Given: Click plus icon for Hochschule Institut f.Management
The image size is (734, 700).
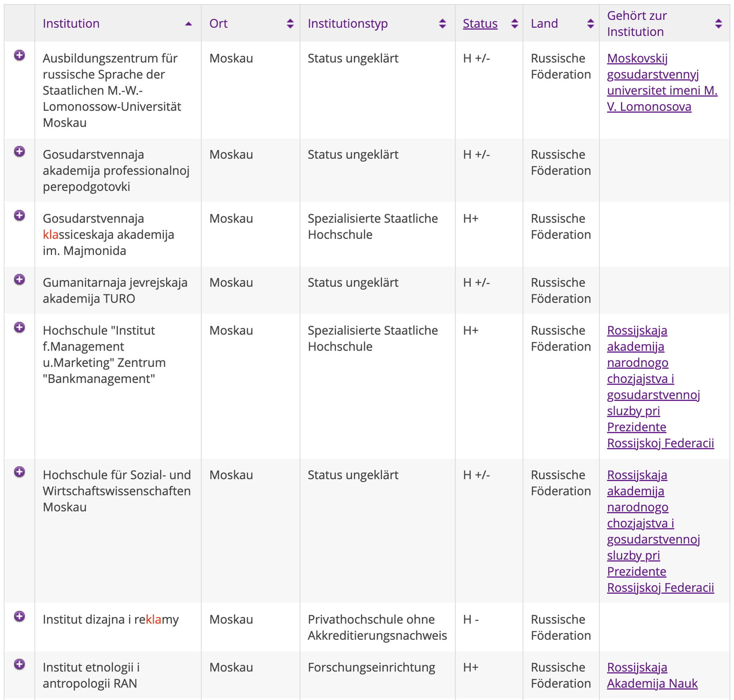Looking at the screenshot, I should tap(19, 327).
